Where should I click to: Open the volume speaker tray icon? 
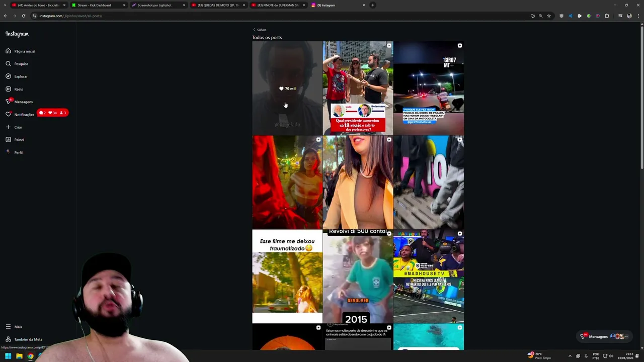611,356
